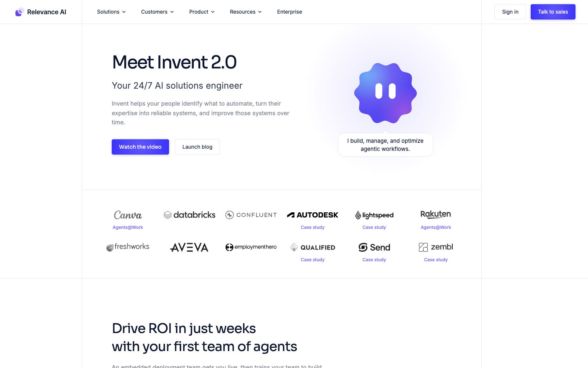The image size is (588, 368).
Task: Open the Autodesk Case study link
Action: (313, 227)
